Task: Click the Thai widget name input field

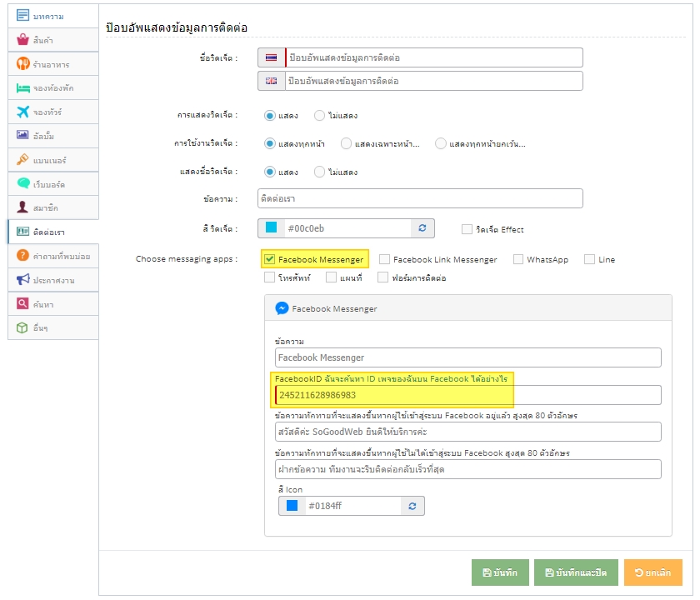Action: click(434, 57)
